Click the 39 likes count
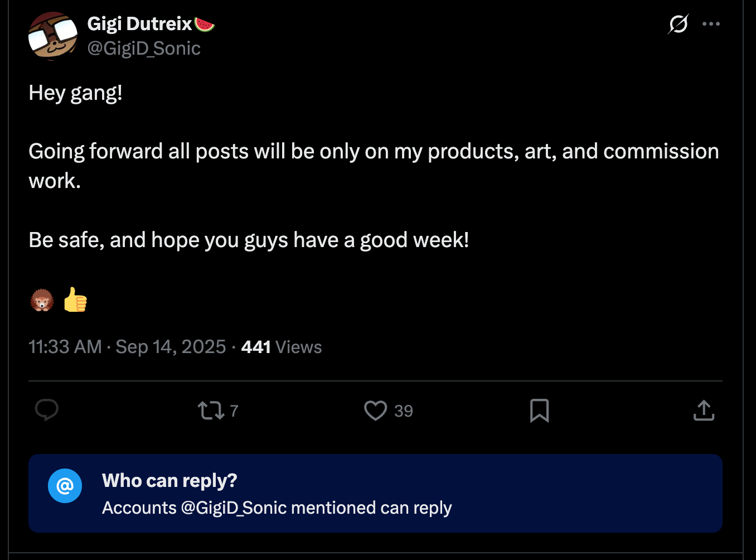Screen dimensions: 756x560 click(404, 411)
